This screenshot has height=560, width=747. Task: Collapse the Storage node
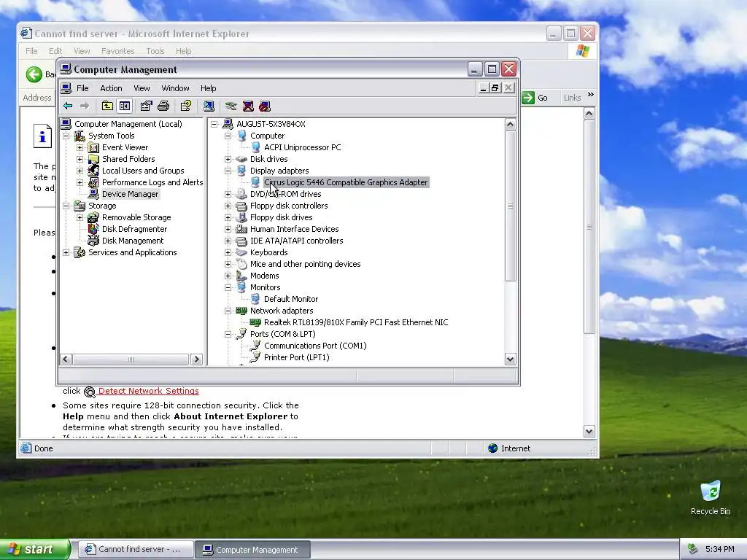click(66, 206)
